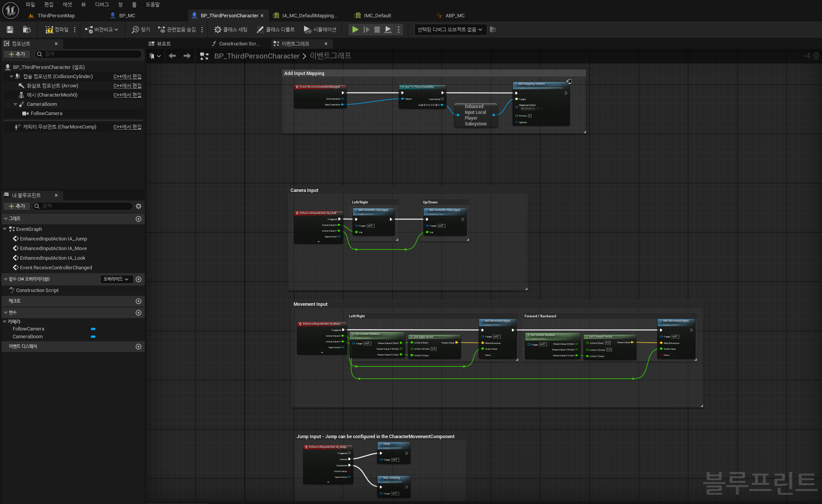Open the 찾기 find tool

(x=141, y=30)
